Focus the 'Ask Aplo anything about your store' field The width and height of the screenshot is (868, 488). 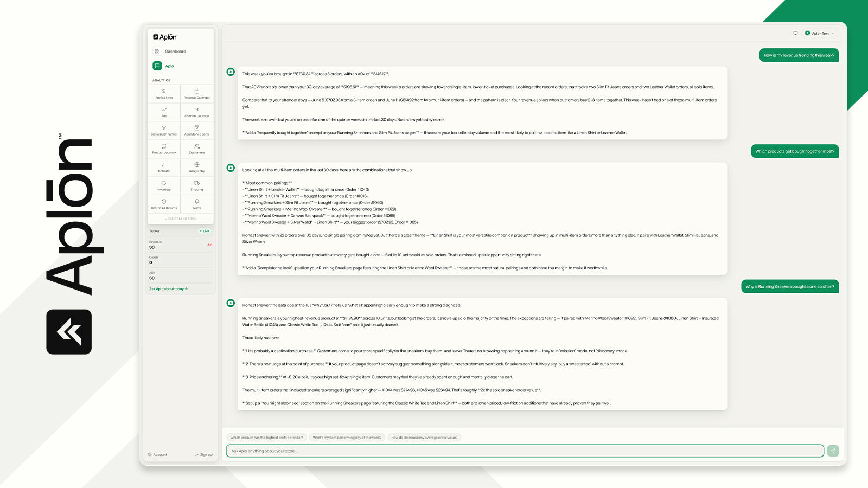525,451
